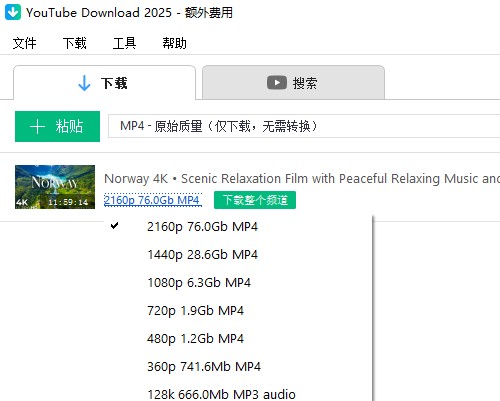Click the Norway 4K video title

[x=302, y=179]
